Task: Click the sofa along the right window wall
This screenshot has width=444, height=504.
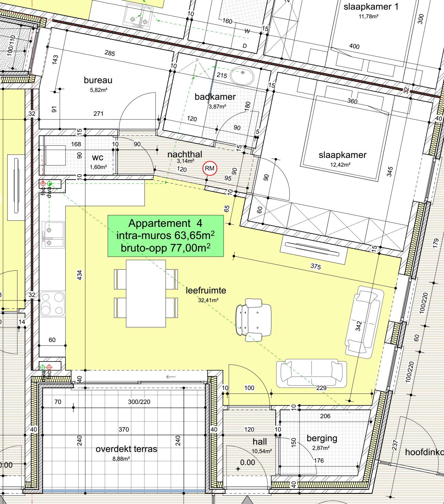Action: click(x=364, y=322)
